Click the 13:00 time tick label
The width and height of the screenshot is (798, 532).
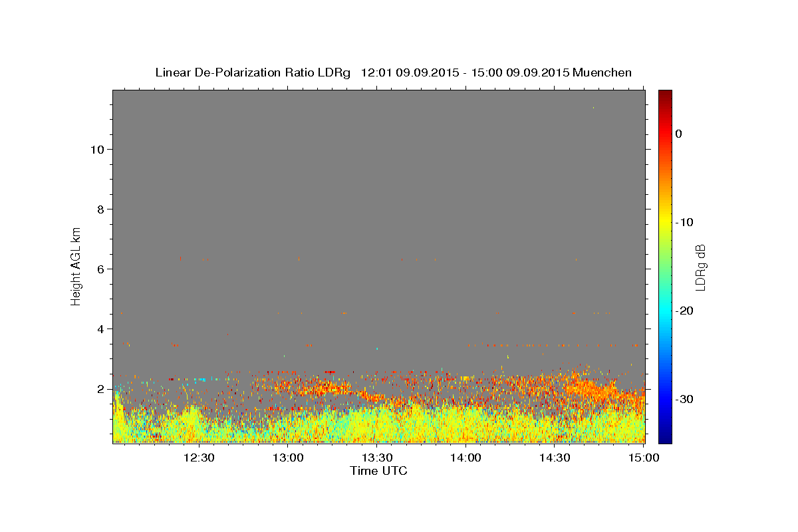point(287,458)
